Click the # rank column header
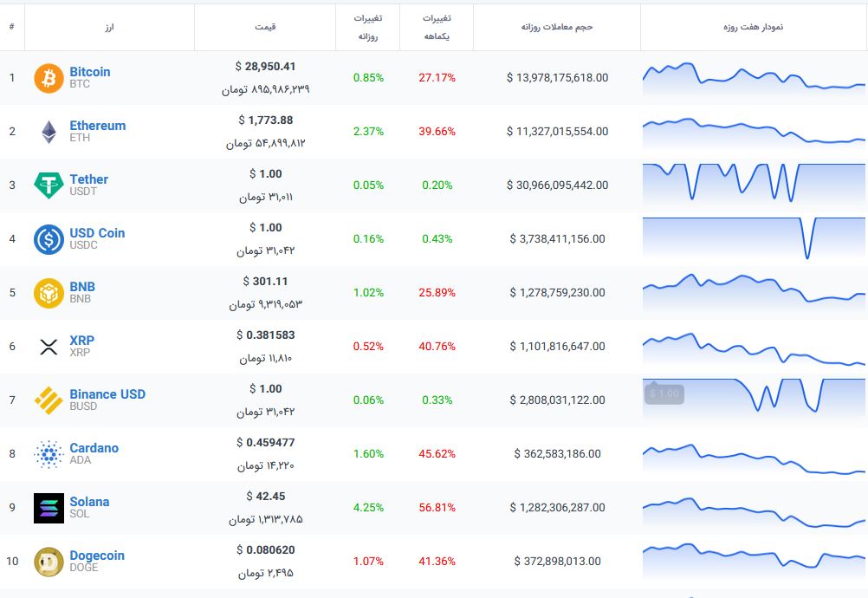 click(x=11, y=27)
